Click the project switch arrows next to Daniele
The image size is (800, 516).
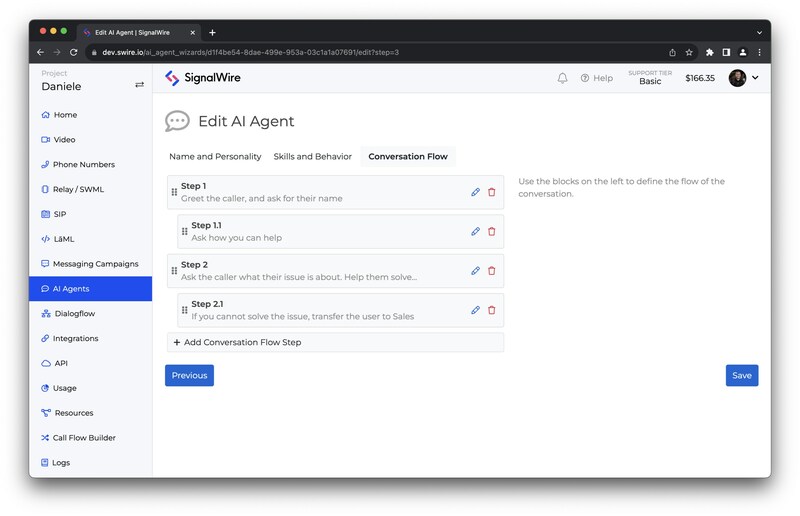coord(139,85)
